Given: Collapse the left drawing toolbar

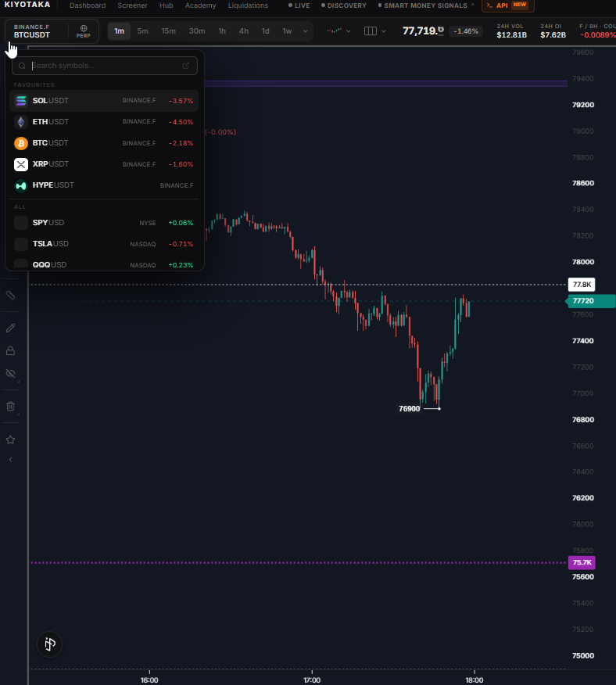Looking at the screenshot, I should (10, 460).
